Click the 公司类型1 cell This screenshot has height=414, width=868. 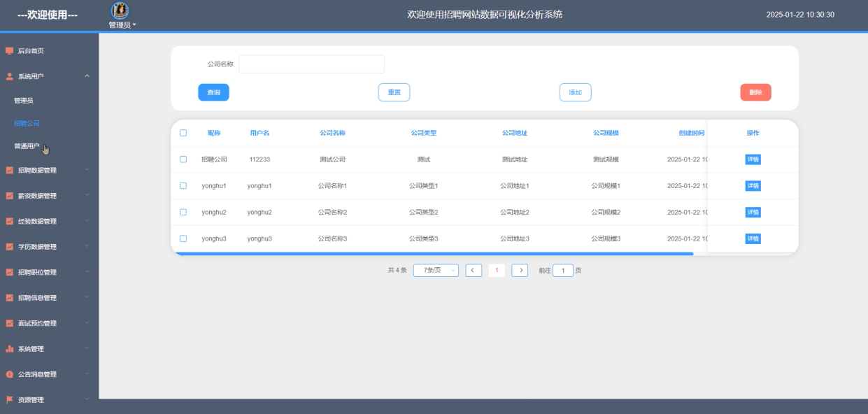423,186
